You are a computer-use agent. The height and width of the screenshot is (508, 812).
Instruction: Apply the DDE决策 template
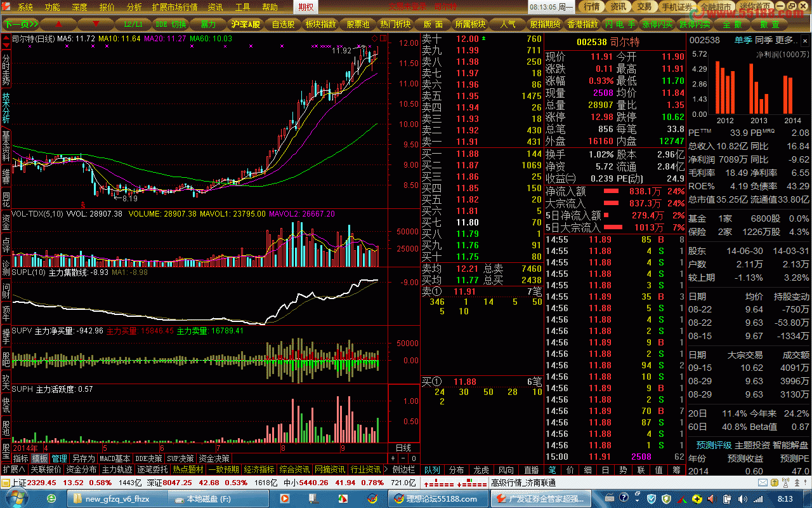click(x=149, y=458)
